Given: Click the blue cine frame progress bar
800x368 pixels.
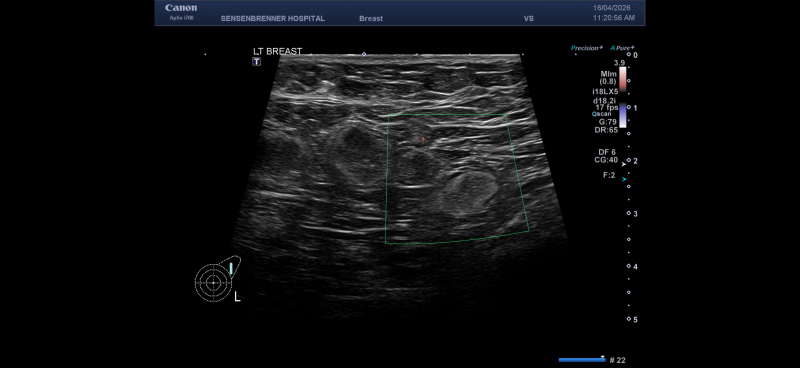Looking at the screenshot, I should [582, 360].
